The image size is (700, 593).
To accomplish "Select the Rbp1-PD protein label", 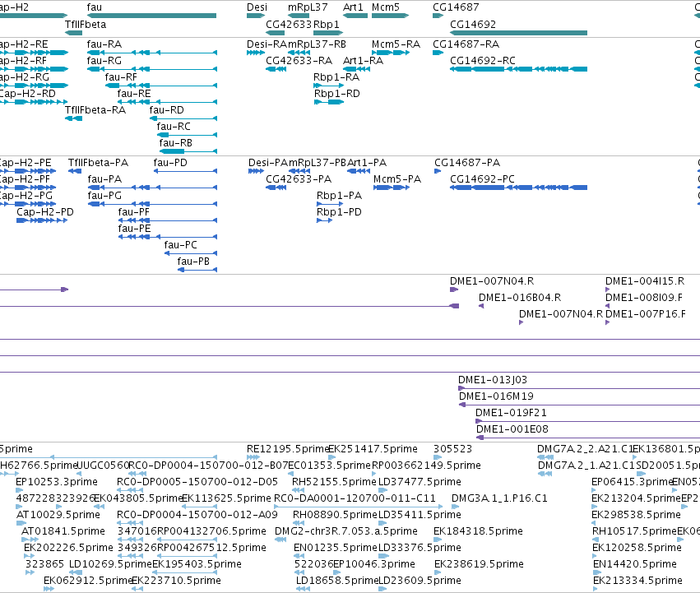I will pos(339,212).
